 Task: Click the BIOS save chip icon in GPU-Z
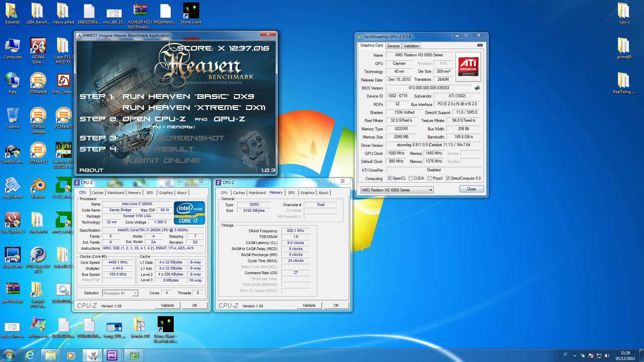click(x=477, y=88)
